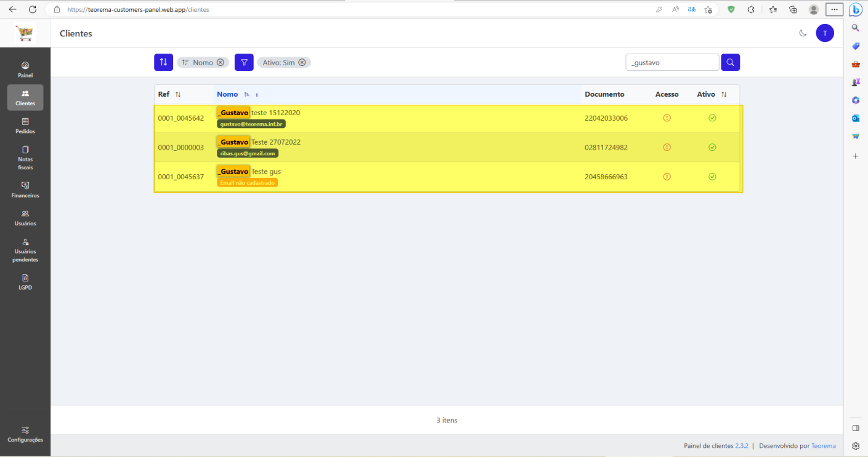This screenshot has height=457, width=868.
Task: Click client name _Gustavo teste 15122020
Action: [x=259, y=113]
